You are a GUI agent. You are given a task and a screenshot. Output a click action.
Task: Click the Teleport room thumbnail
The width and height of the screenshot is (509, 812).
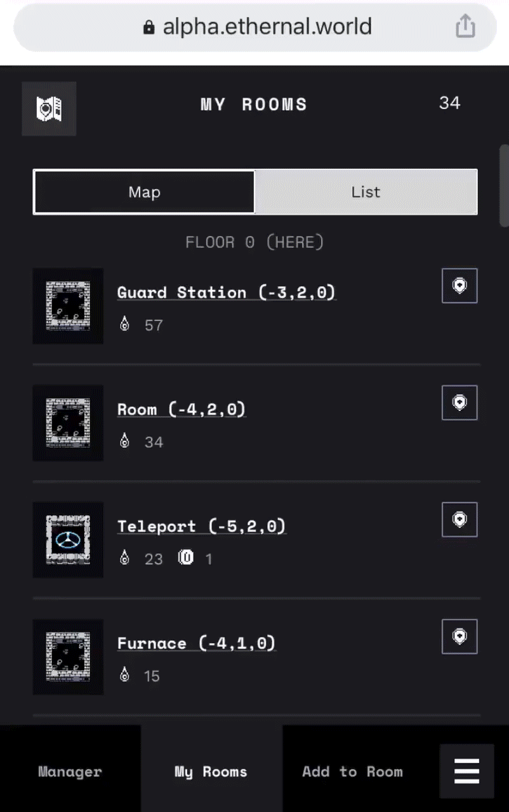pyautogui.click(x=68, y=540)
